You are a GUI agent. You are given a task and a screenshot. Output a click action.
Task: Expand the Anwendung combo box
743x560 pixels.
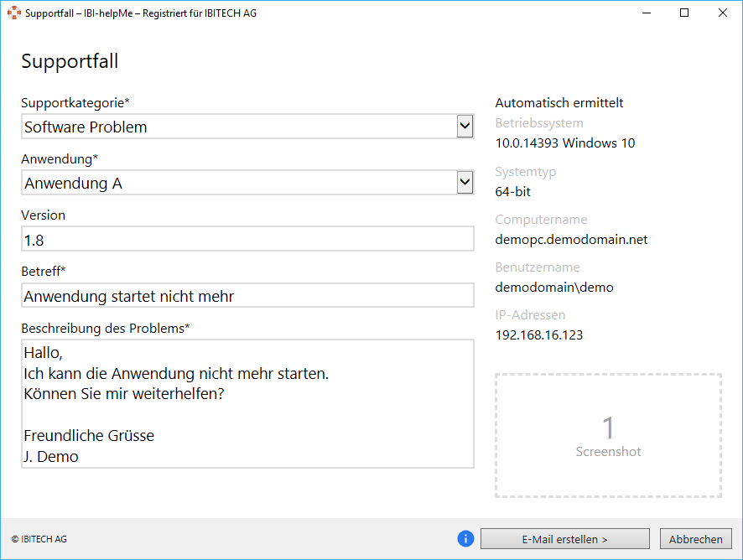465,183
